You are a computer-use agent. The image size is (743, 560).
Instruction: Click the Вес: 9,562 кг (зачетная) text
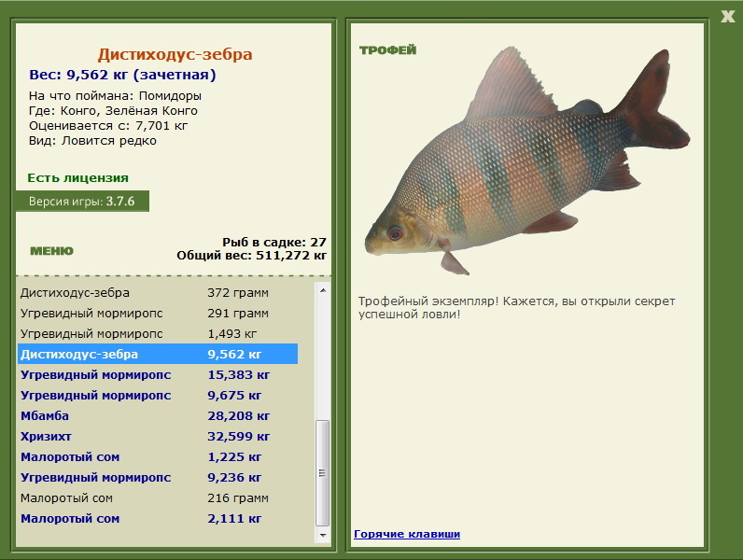click(122, 75)
